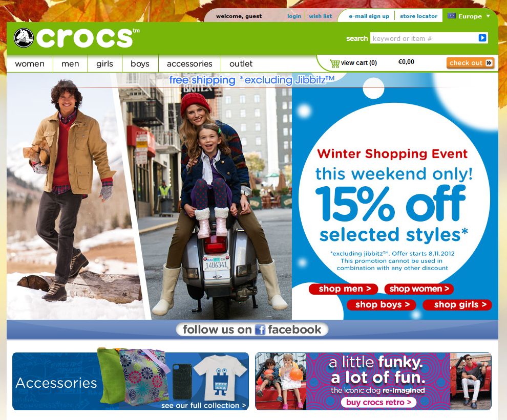Open the accessories menu
Image resolution: width=507 pixels, height=420 pixels.
[189, 63]
